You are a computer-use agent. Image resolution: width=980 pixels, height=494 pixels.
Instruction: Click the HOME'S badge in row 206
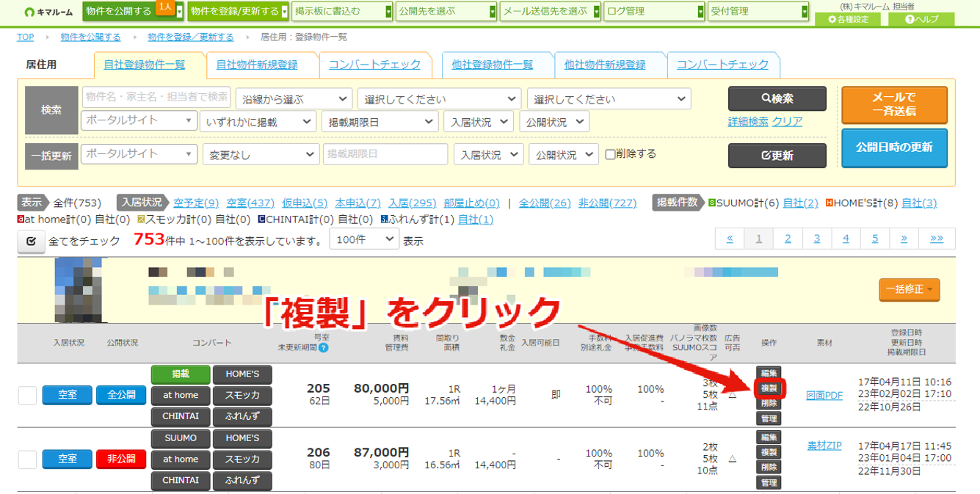(242, 438)
